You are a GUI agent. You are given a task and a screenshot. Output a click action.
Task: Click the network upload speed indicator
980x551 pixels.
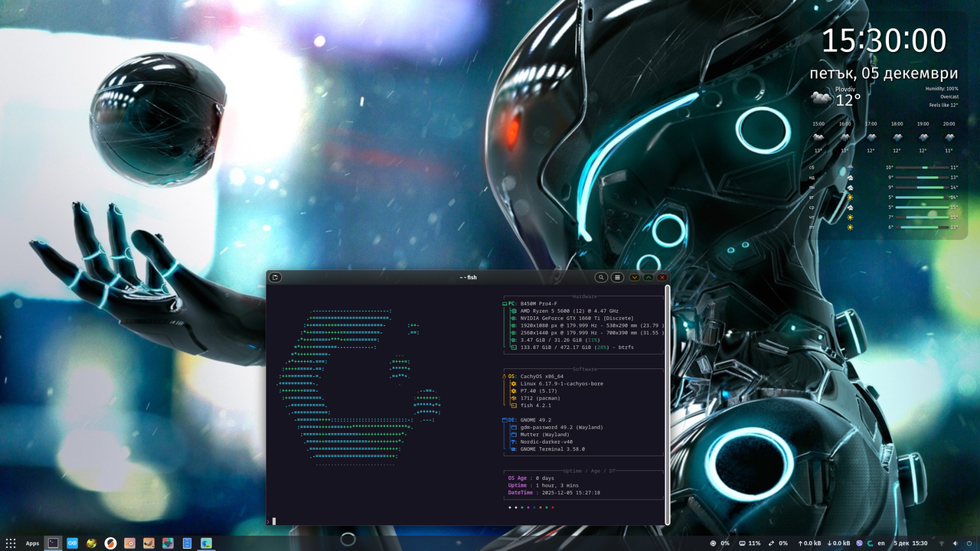pos(809,543)
